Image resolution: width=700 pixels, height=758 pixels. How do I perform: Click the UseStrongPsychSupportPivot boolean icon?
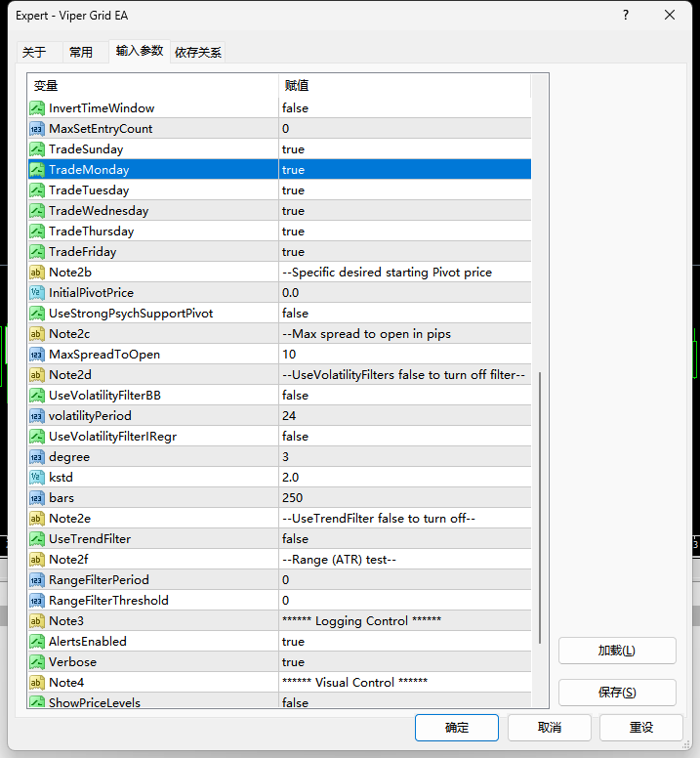tap(37, 314)
